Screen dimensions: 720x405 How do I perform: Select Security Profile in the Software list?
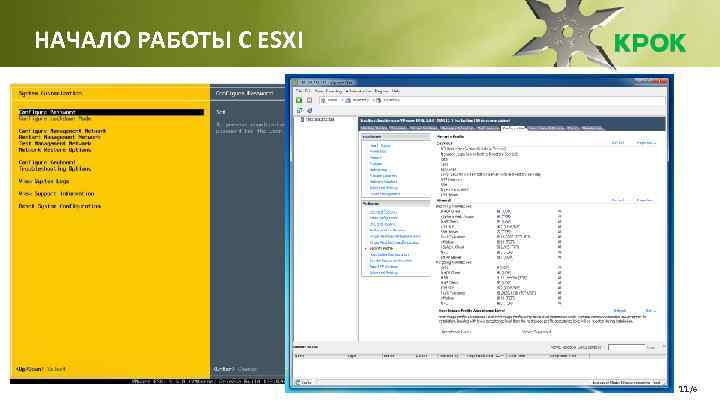381,248
